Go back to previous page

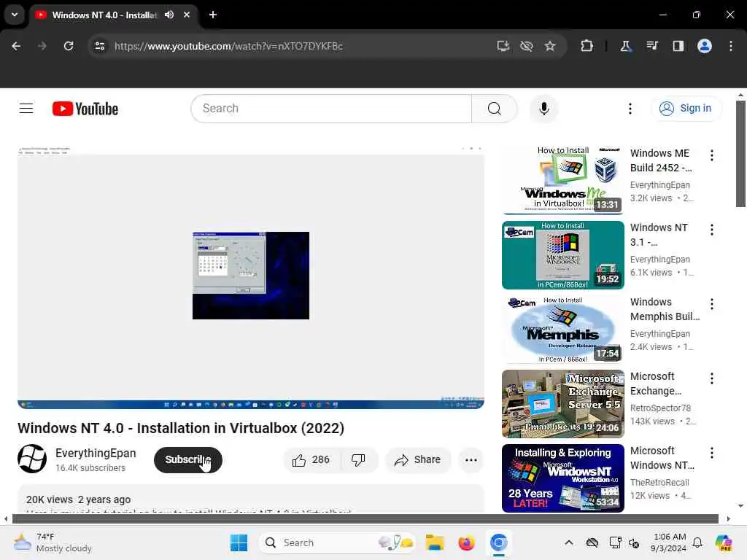[x=16, y=46]
